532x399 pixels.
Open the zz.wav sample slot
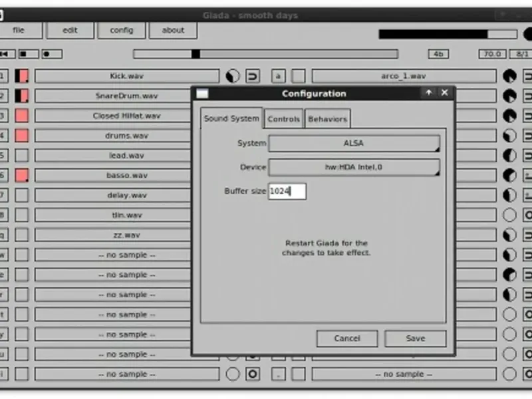tap(113, 235)
